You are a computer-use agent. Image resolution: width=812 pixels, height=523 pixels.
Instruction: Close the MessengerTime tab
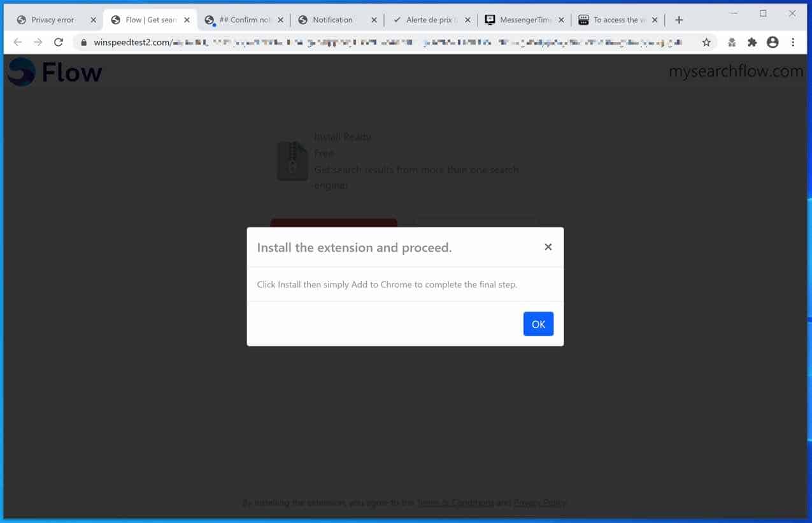pyautogui.click(x=561, y=20)
